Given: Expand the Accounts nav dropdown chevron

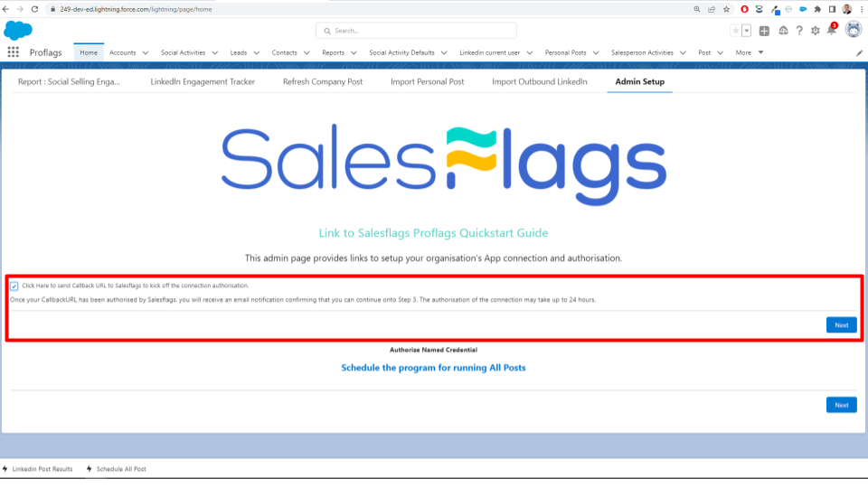Looking at the screenshot, I should 145,53.
